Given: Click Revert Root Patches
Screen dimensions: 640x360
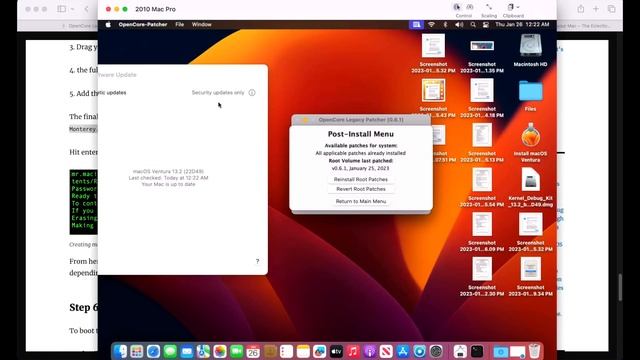Looking at the screenshot, I should (361, 189).
